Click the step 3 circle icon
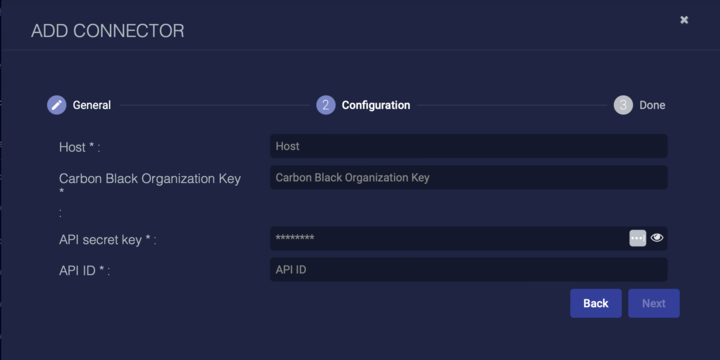 623,105
